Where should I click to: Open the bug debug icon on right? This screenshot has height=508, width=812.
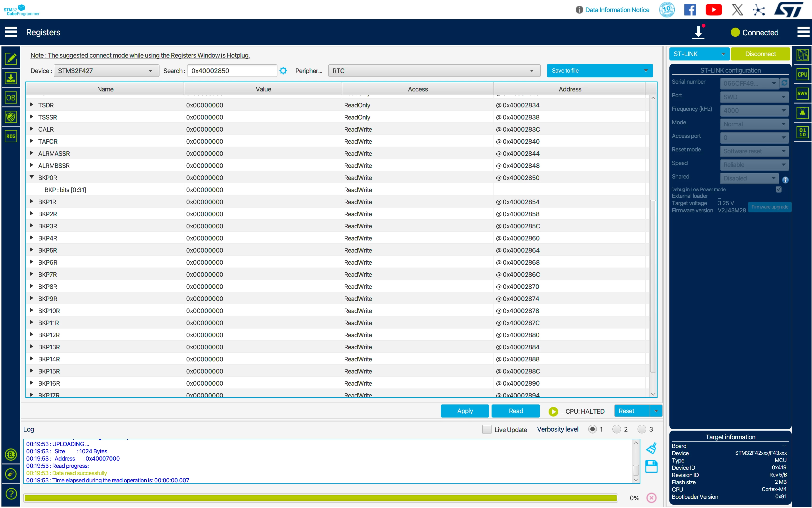click(802, 113)
